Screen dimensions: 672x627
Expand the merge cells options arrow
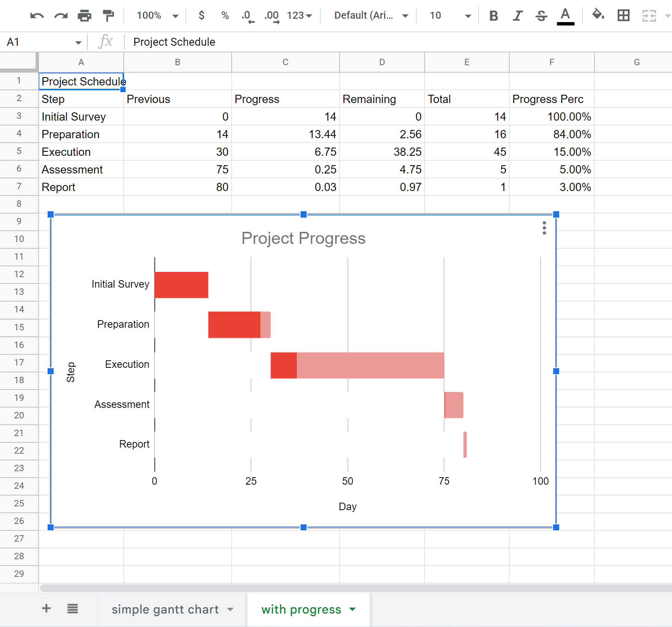(667, 16)
